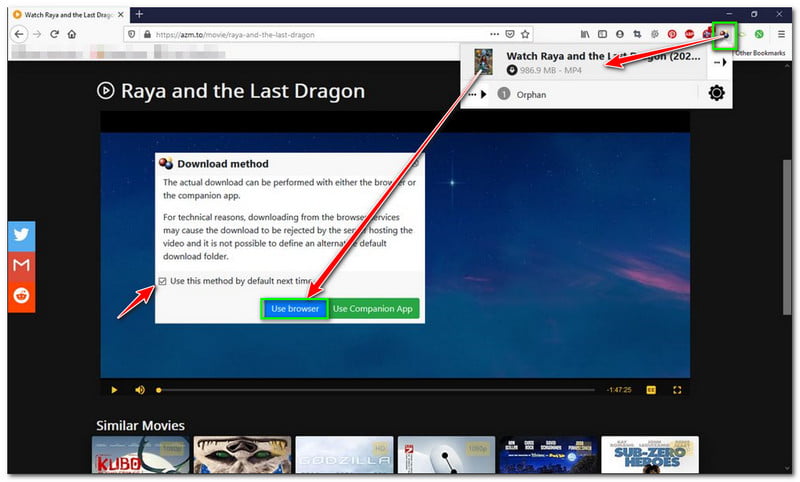Image resolution: width=800 pixels, height=482 pixels.
Task: Open the browser home page icon
Action: click(72, 34)
